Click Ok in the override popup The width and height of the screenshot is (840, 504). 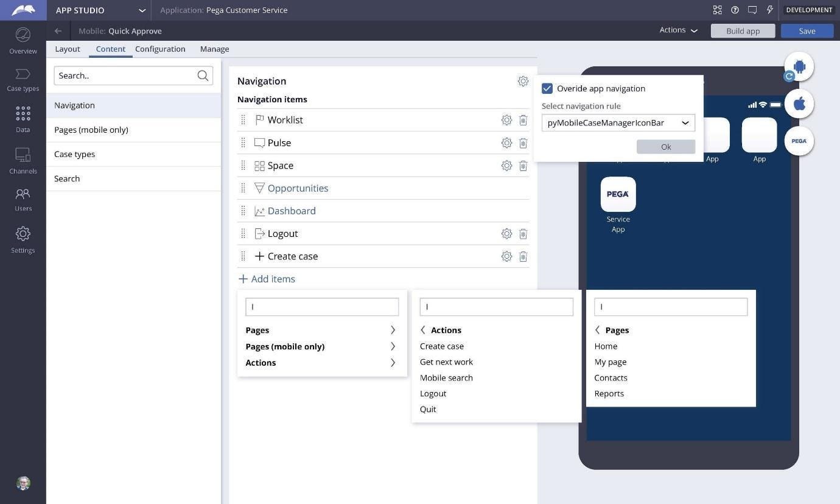pos(666,147)
